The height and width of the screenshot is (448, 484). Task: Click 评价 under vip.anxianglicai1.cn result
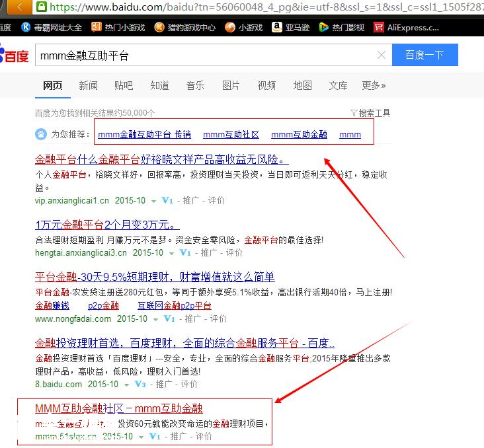click(216, 201)
